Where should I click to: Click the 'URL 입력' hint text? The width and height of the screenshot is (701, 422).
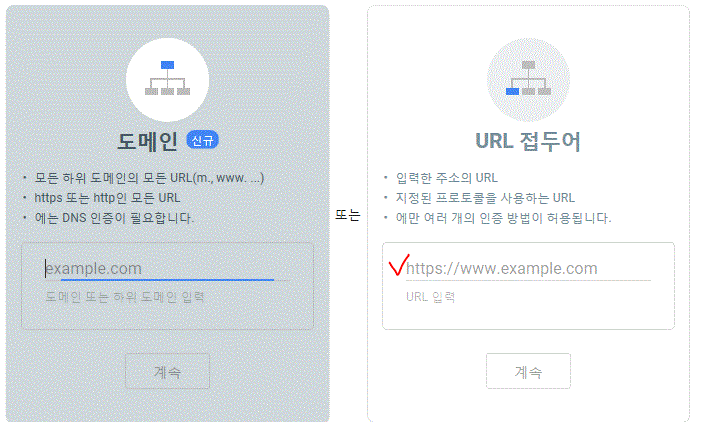coord(430,297)
